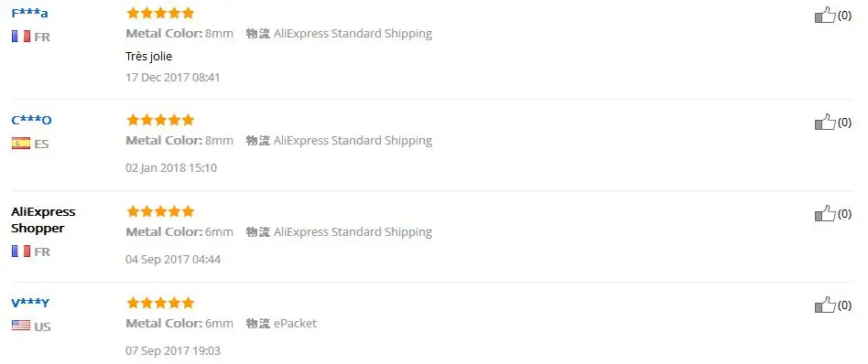Click the AliExpress Shopper reviewer name
Image resolution: width=868 pixels, height=364 pixels.
click(x=43, y=219)
